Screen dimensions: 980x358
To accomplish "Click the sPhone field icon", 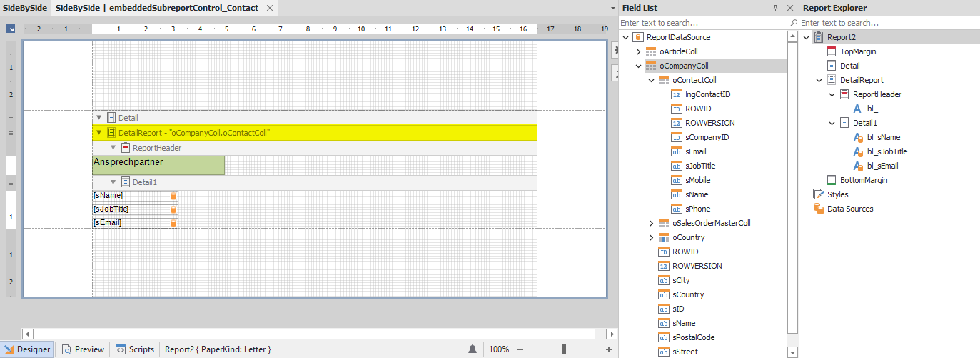I will [x=677, y=209].
